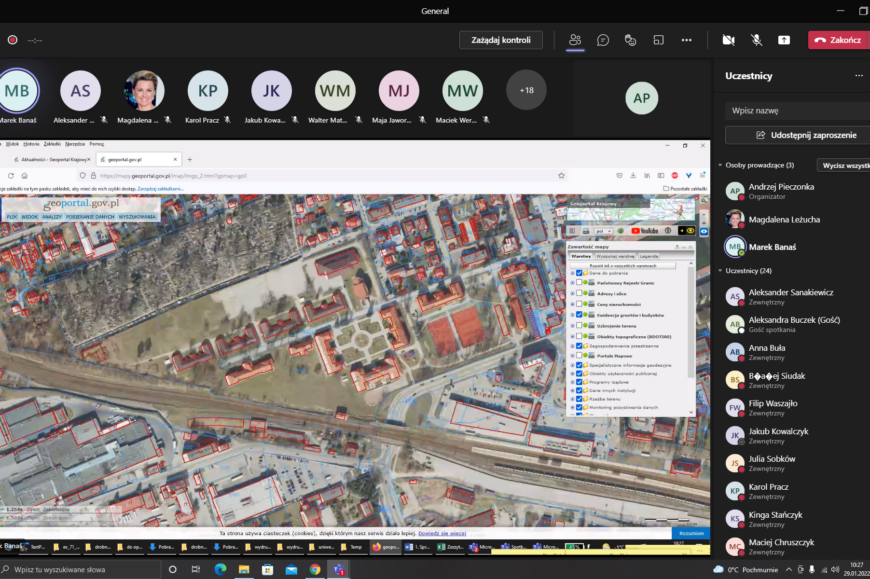Image resolution: width=870 pixels, height=579 pixels.
Task: Toggle the camera on in Teams
Action: [x=729, y=40]
